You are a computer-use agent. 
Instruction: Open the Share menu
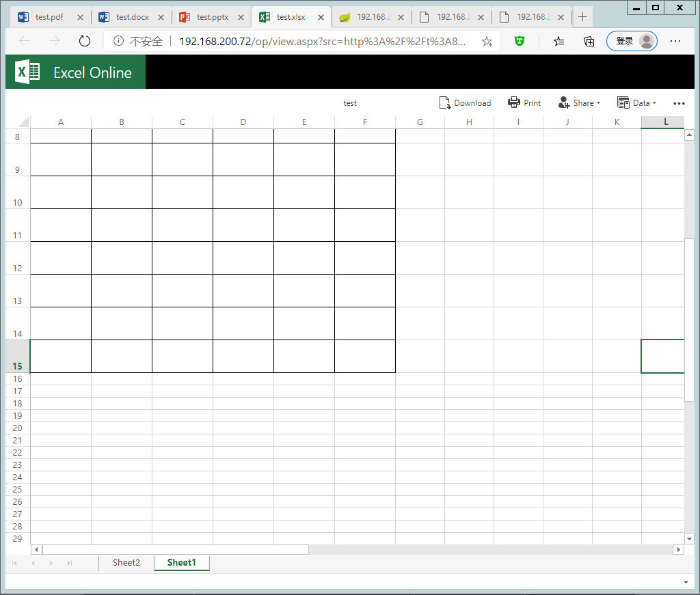(579, 103)
